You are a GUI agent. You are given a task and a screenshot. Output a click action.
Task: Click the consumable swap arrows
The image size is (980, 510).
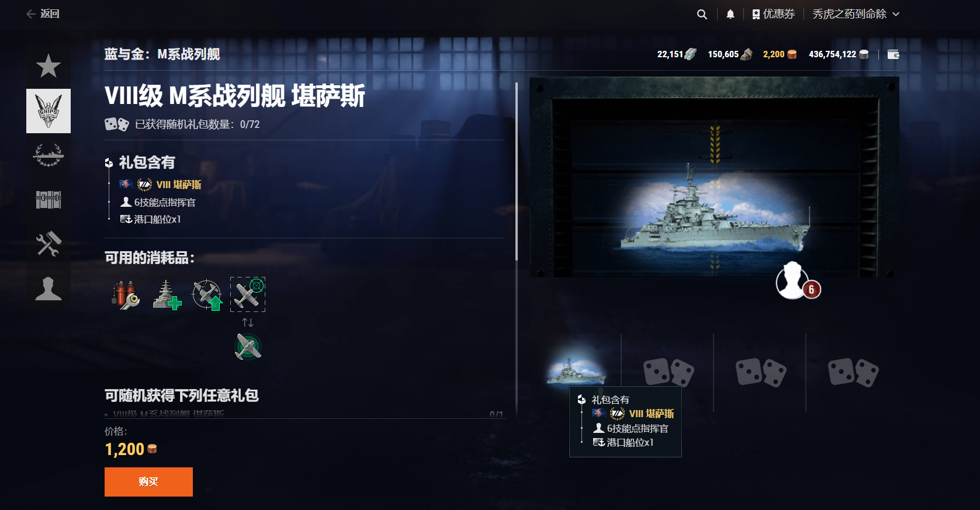click(248, 322)
